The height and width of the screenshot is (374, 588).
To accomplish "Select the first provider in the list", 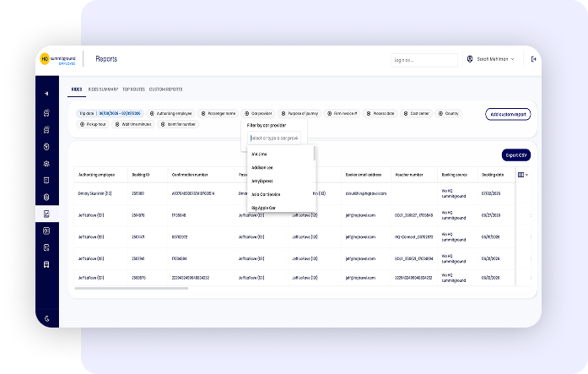I will [281, 154].
